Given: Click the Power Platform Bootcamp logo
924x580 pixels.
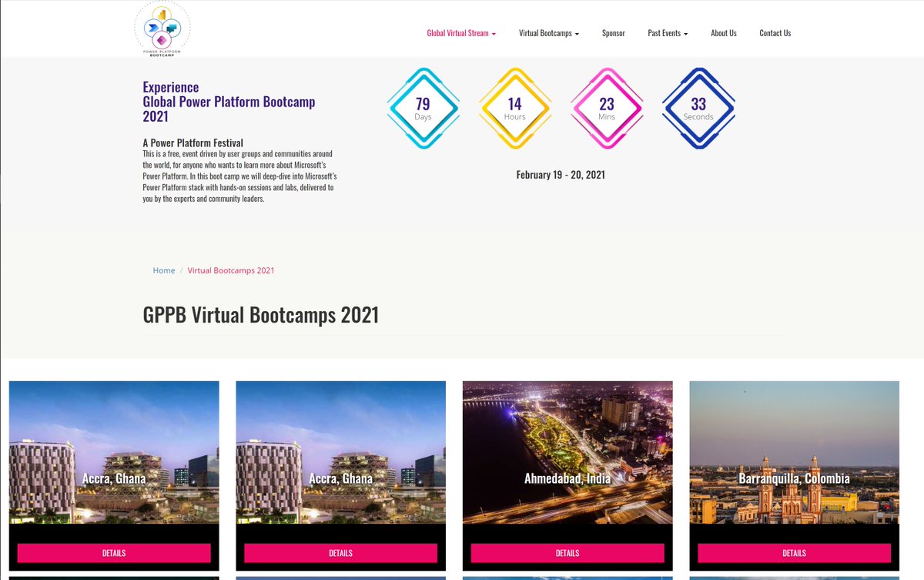Looking at the screenshot, I should click(x=162, y=29).
